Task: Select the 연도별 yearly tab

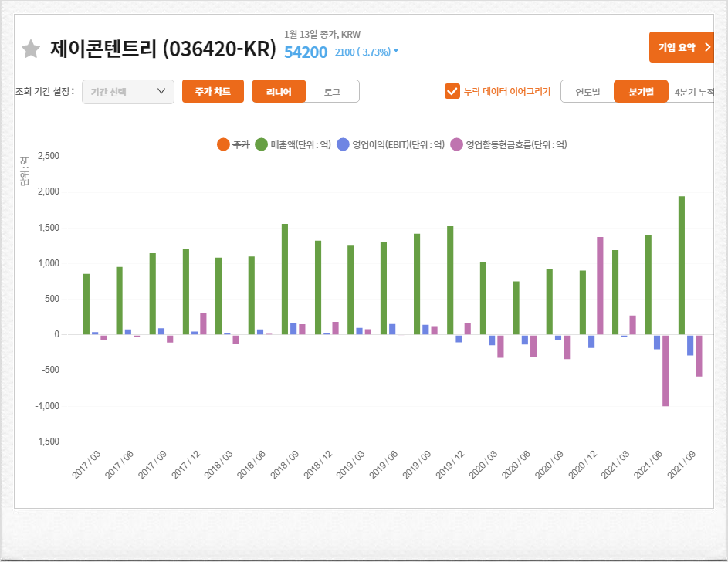Action: click(x=587, y=91)
